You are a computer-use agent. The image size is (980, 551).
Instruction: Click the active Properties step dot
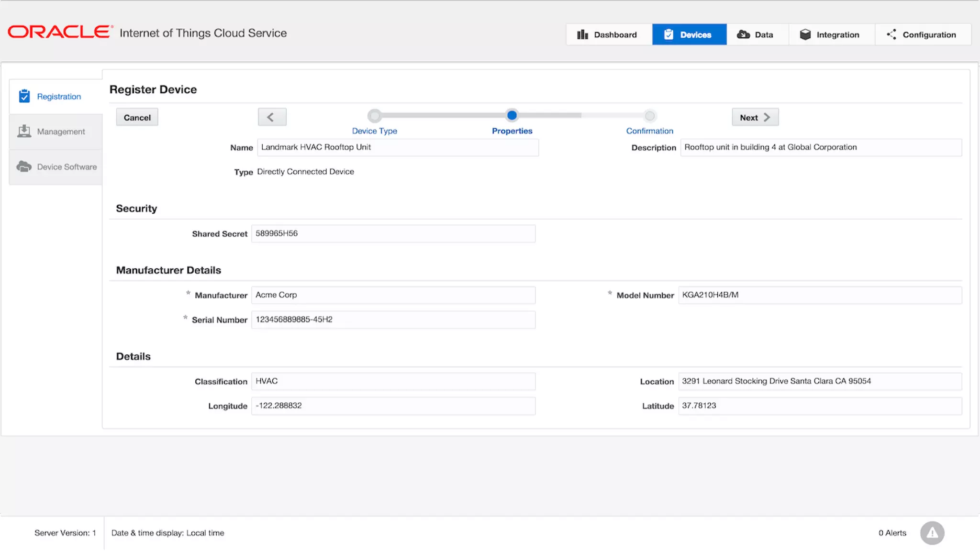pyautogui.click(x=512, y=115)
